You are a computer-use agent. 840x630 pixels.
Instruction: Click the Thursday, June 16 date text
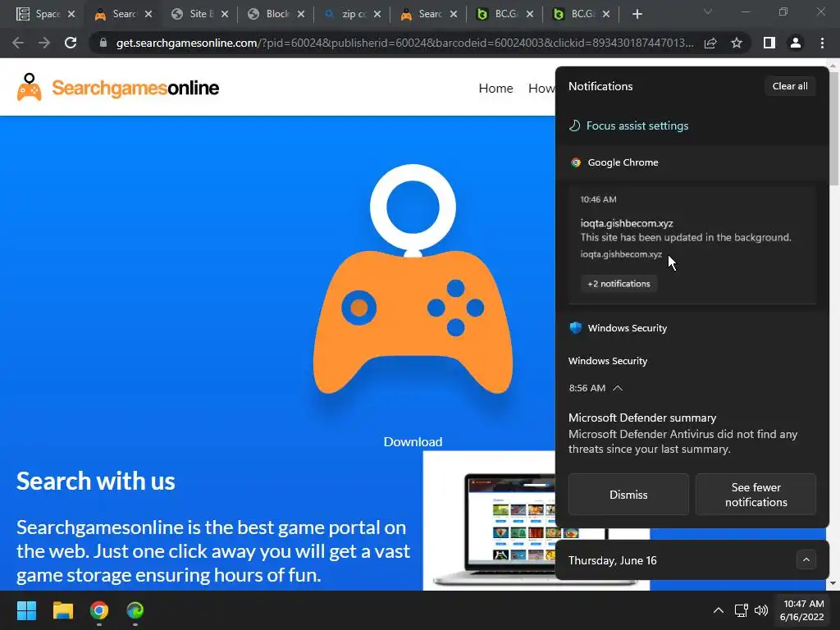[x=612, y=560]
